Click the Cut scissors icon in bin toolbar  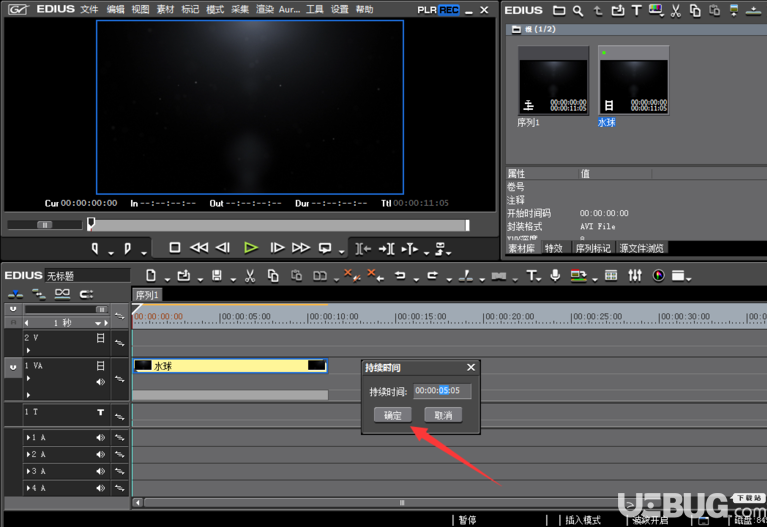pos(676,11)
